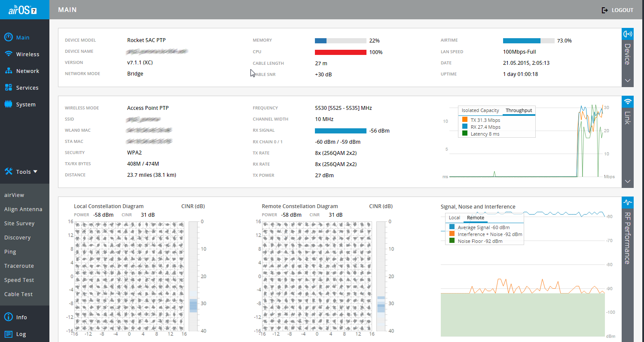Click the Local Constellation Diagram plot
The image size is (644, 342).
point(130,276)
